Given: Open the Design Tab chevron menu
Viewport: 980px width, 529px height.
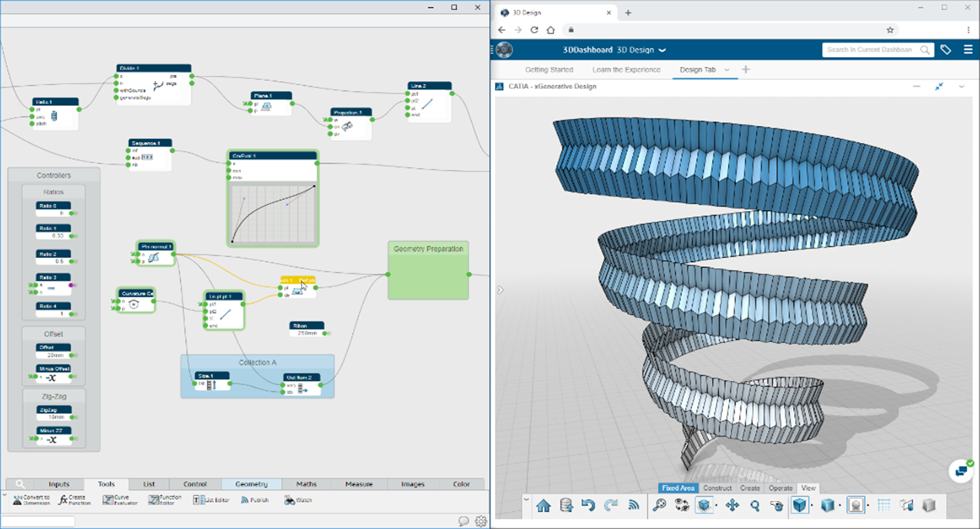Looking at the screenshot, I should 726,70.
